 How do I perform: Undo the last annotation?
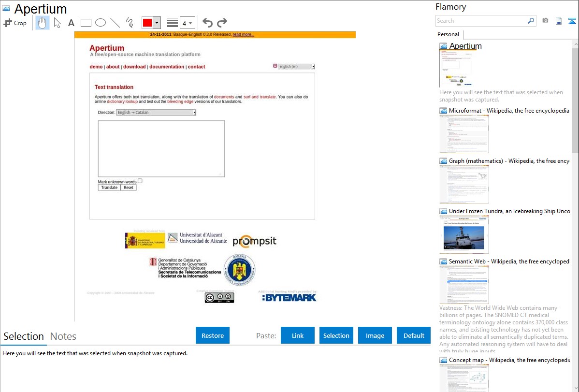point(207,23)
